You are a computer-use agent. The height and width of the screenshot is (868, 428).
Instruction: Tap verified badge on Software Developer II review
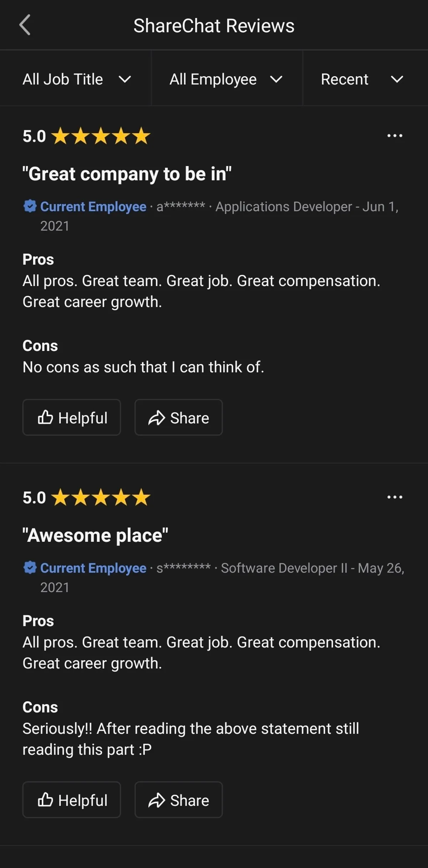coord(30,568)
